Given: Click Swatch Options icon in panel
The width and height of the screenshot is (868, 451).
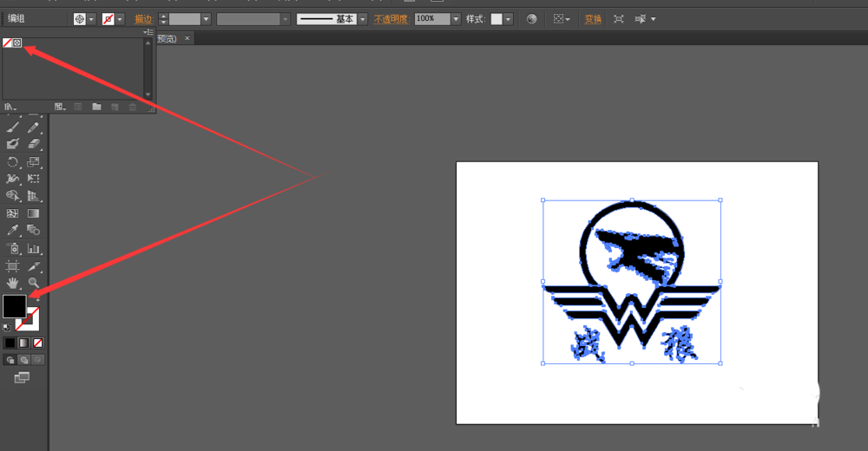Looking at the screenshot, I should (x=78, y=107).
